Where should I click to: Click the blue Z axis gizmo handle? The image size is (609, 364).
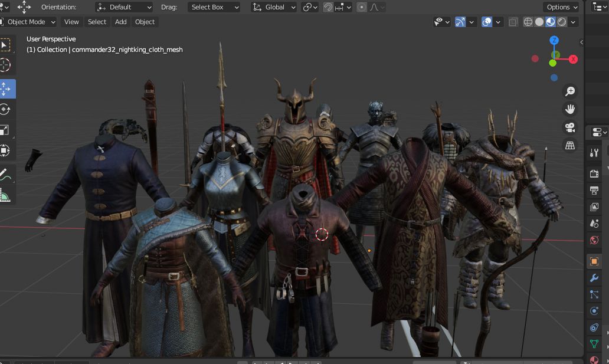[x=554, y=40]
